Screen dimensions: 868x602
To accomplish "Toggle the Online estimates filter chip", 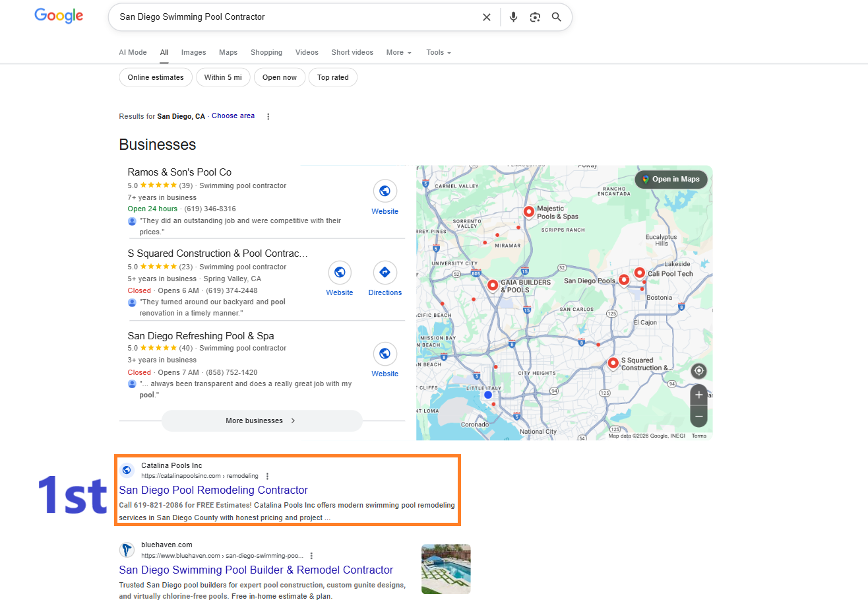I will coord(156,77).
